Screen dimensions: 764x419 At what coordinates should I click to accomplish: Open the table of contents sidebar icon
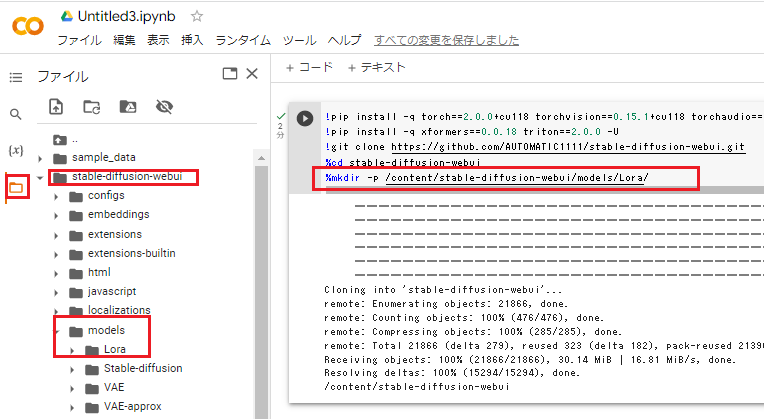[x=15, y=77]
